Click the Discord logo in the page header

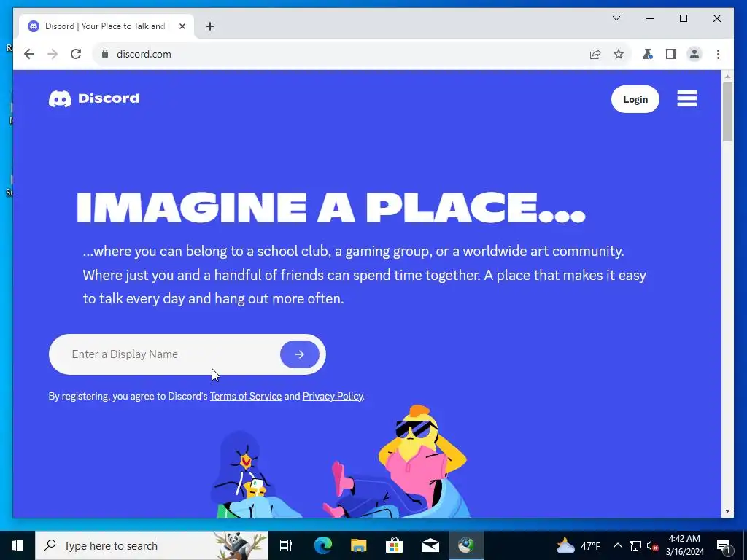coord(94,98)
